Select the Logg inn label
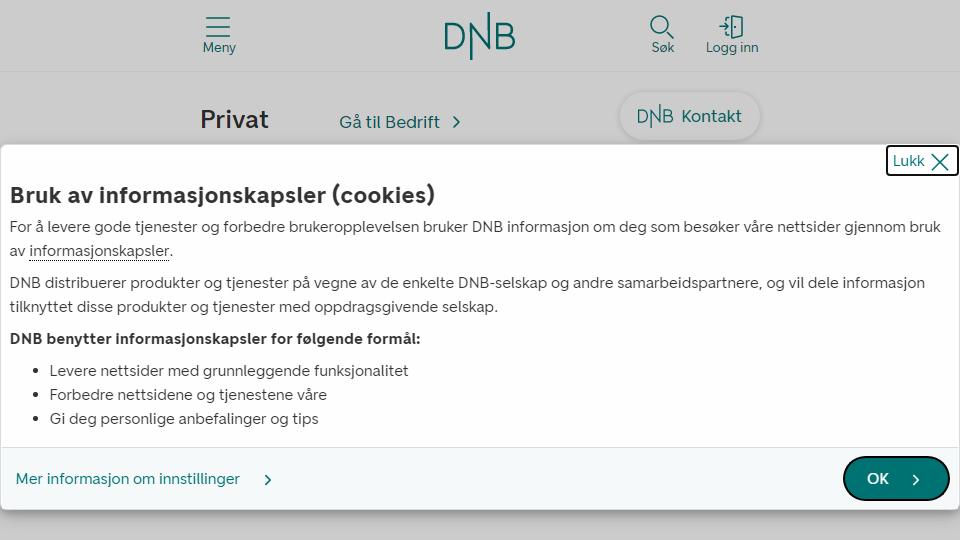Screen dimensions: 960x540 point(732,48)
